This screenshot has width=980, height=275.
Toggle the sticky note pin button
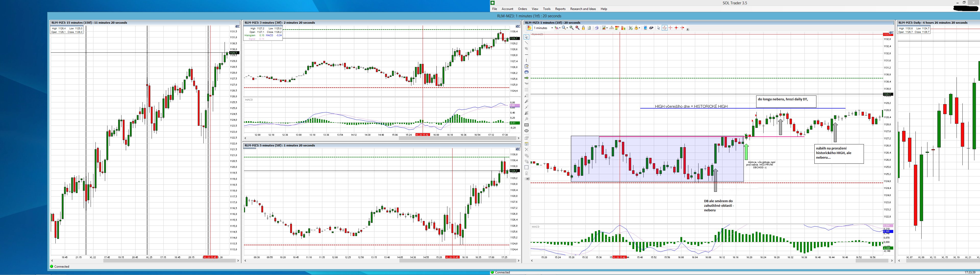(x=529, y=28)
